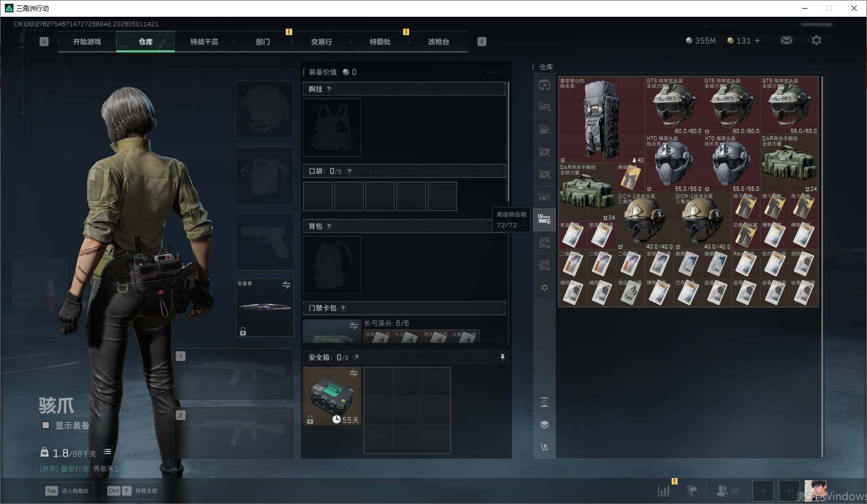Open the player avatar profile
This screenshot has height=504, width=867.
click(x=815, y=491)
